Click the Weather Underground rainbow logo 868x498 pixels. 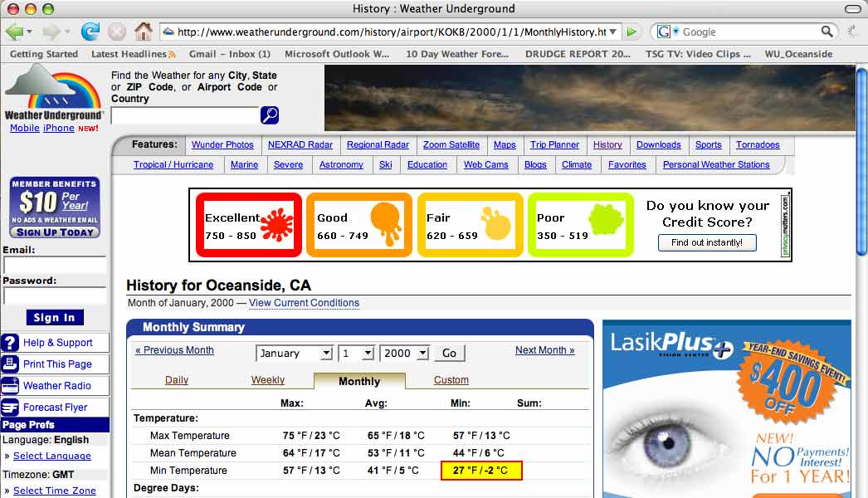click(54, 93)
